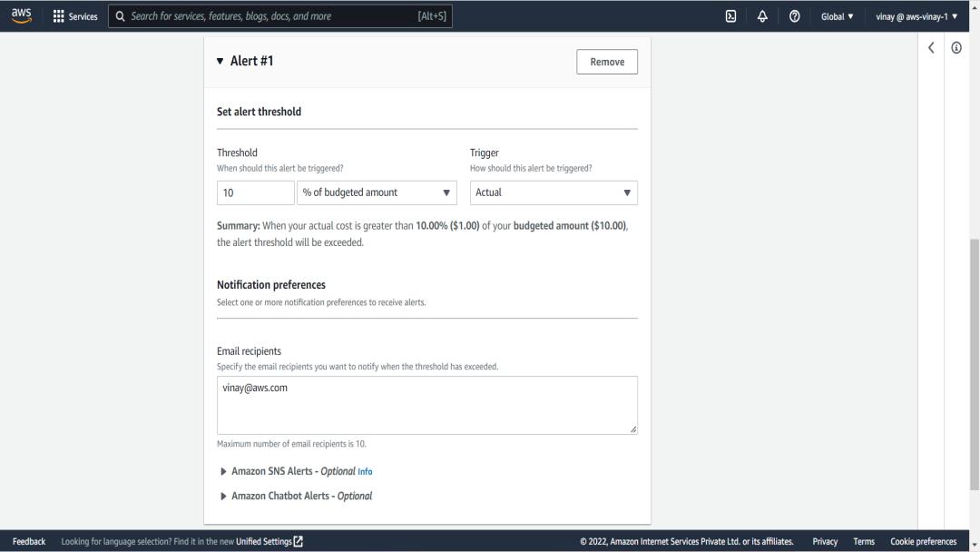Screen dimensions: 980x552
Task: Open the Trigger dropdown showing Actual
Action: click(554, 192)
